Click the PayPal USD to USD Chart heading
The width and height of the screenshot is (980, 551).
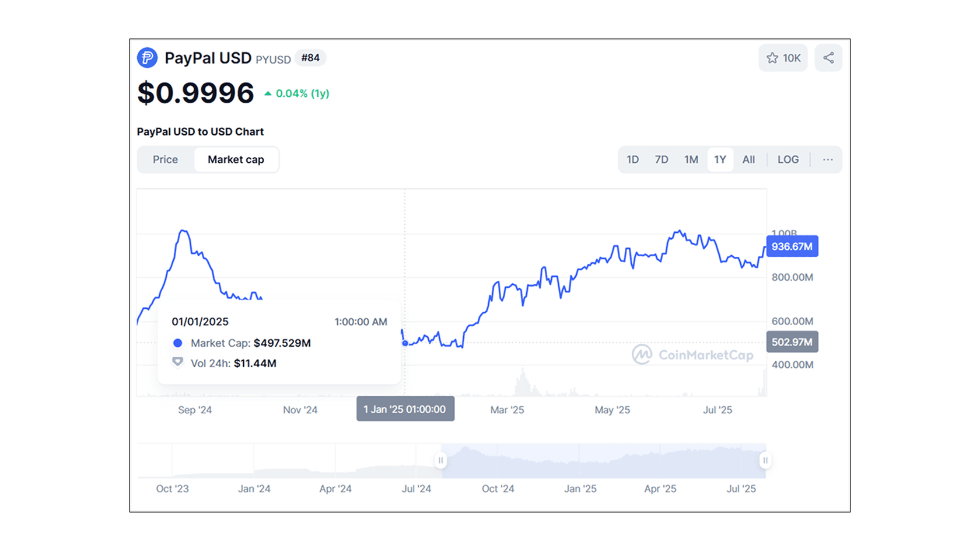(200, 131)
